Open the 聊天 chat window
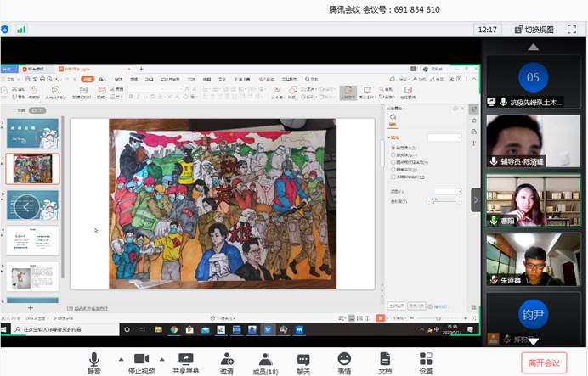Image resolution: width=588 pixels, height=376 pixels. [303, 363]
